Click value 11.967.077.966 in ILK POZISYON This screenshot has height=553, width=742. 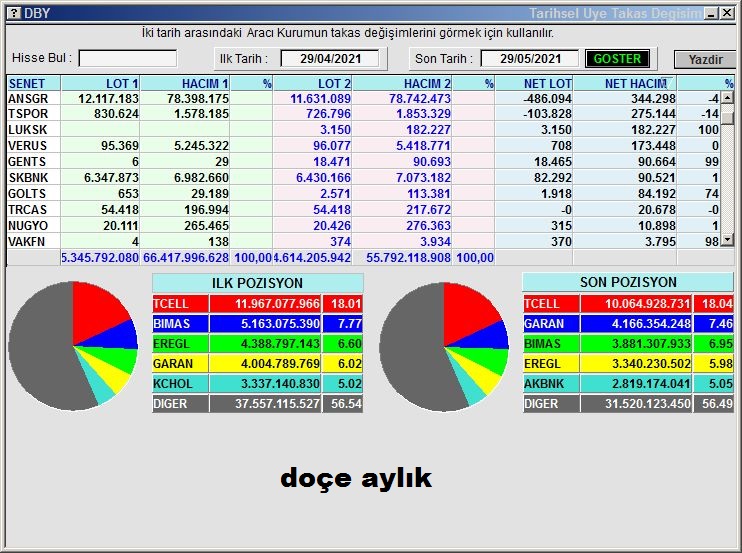point(277,304)
